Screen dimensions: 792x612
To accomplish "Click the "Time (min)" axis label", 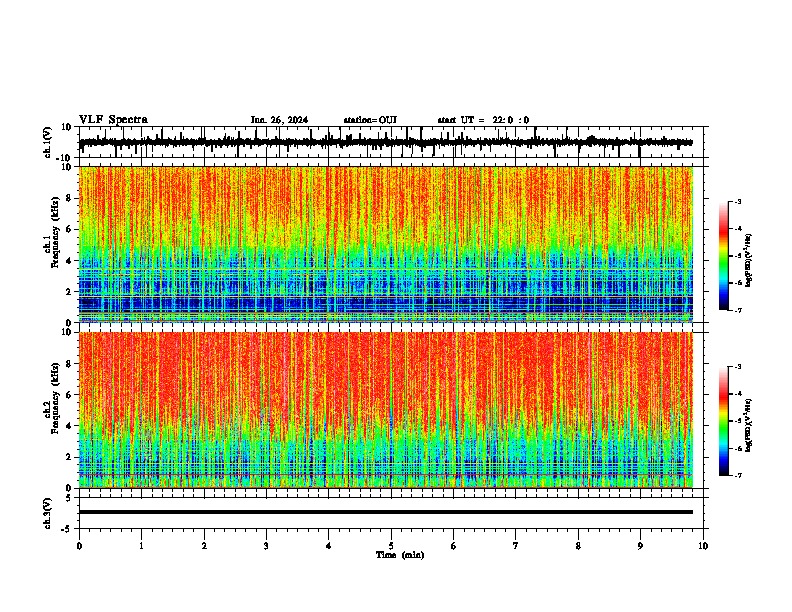I will point(400,555).
